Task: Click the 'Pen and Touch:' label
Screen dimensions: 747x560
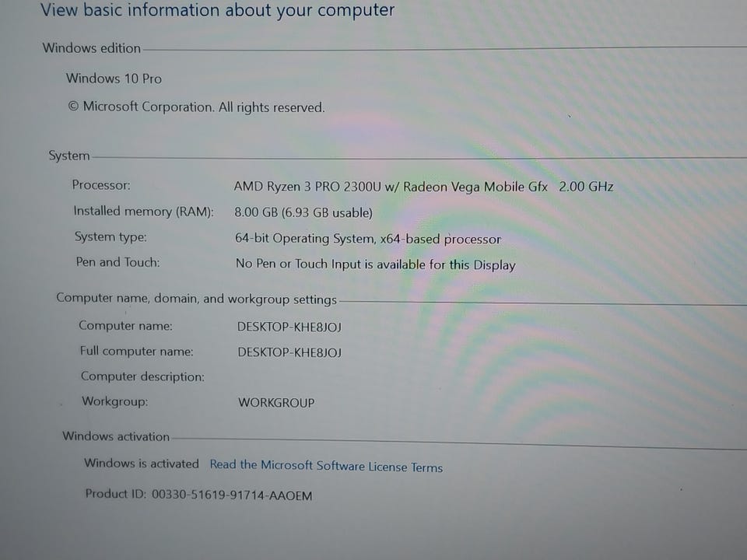Action: tap(117, 262)
